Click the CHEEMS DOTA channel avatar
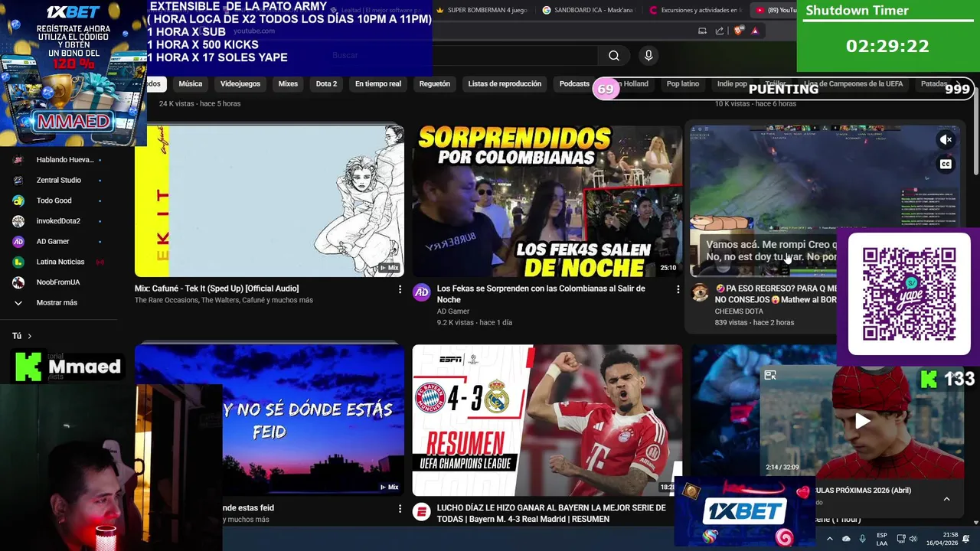Viewport: 980px width, 551px height. point(700,292)
